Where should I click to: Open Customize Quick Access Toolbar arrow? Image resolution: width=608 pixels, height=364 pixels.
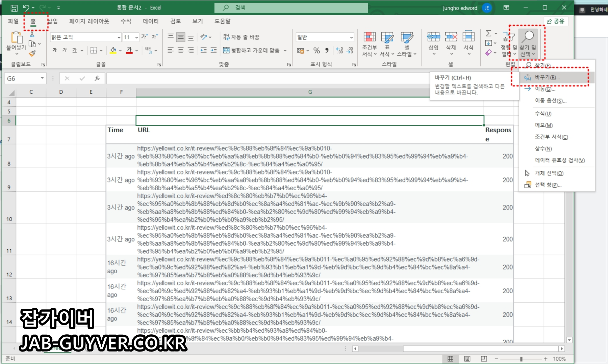point(58,7)
